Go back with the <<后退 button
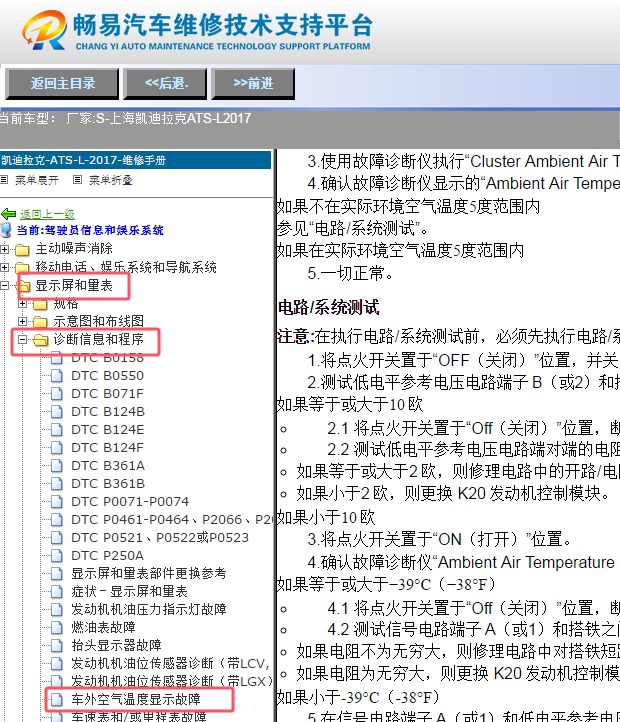This screenshot has width=620, height=722. (165, 84)
